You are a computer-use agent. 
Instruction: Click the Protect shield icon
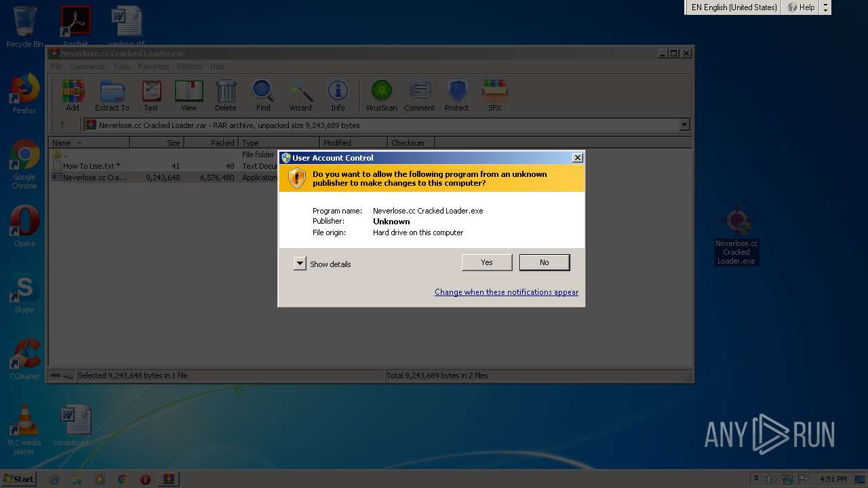(457, 96)
